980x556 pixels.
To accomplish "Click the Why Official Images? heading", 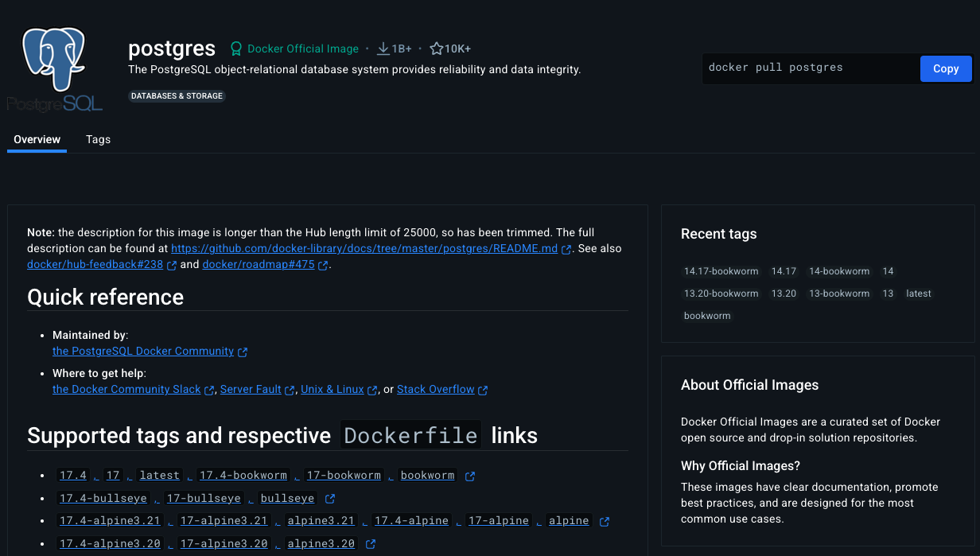I will point(741,465).
